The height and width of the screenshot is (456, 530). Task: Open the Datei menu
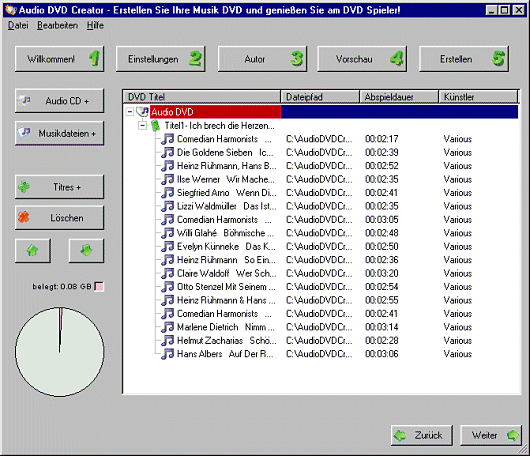point(18,25)
